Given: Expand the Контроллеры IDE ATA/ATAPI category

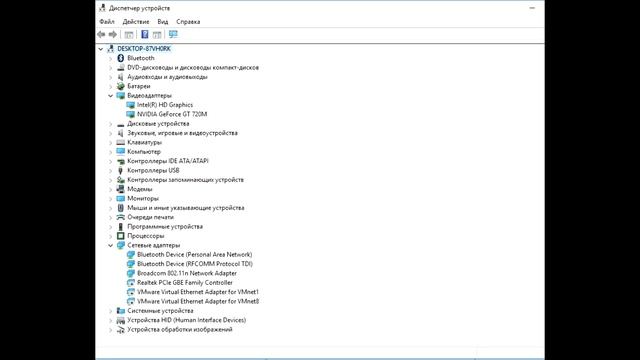Looking at the screenshot, I should pyautogui.click(x=111, y=161).
